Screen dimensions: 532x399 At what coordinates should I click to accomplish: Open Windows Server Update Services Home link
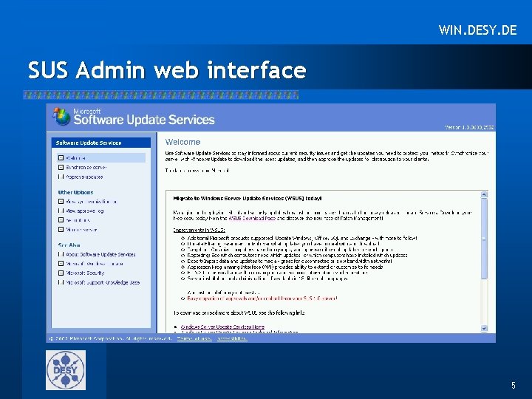(x=222, y=327)
